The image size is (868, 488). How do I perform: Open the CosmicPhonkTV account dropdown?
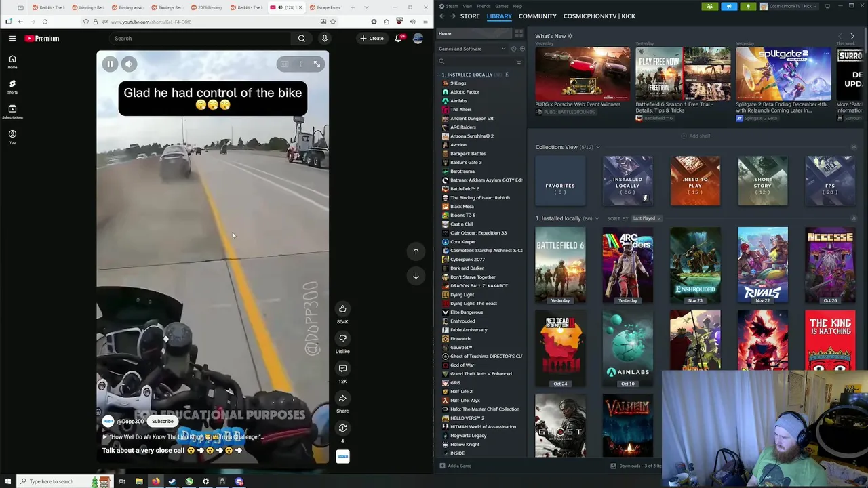pyautogui.click(x=789, y=6)
